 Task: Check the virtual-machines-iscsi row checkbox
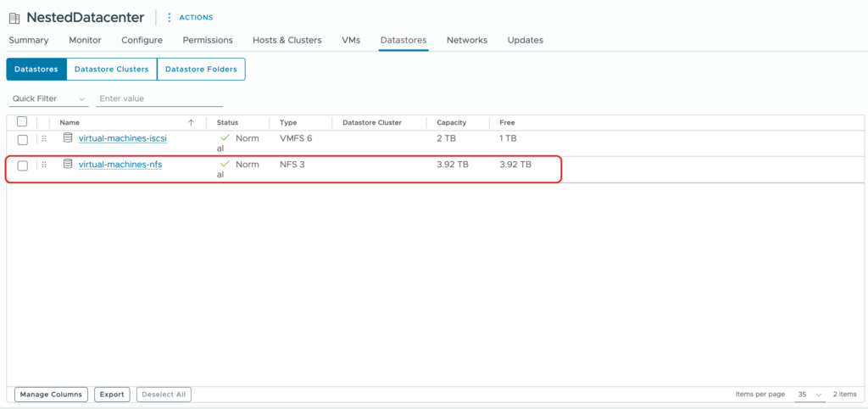(23, 139)
